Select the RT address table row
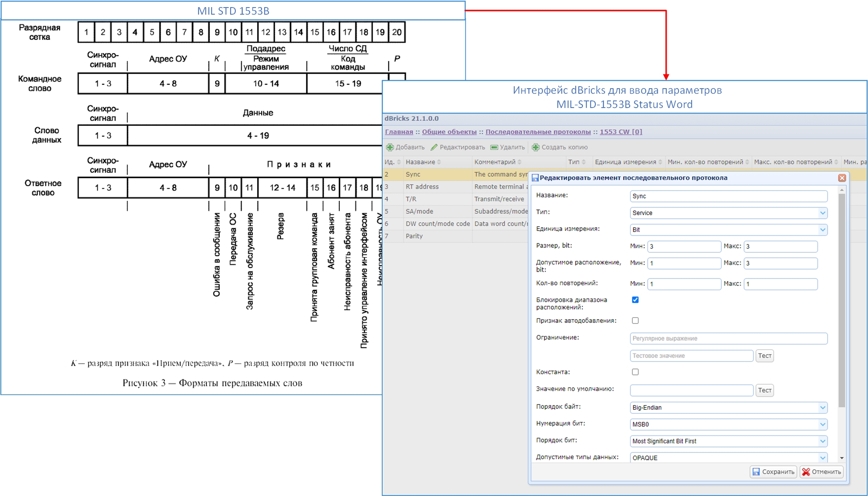Screen dimensions: 868x496 coord(456,187)
